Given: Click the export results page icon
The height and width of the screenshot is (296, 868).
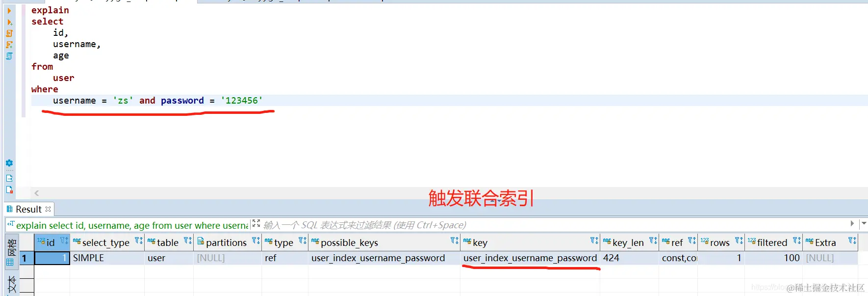Looking at the screenshot, I should pyautogui.click(x=9, y=178).
